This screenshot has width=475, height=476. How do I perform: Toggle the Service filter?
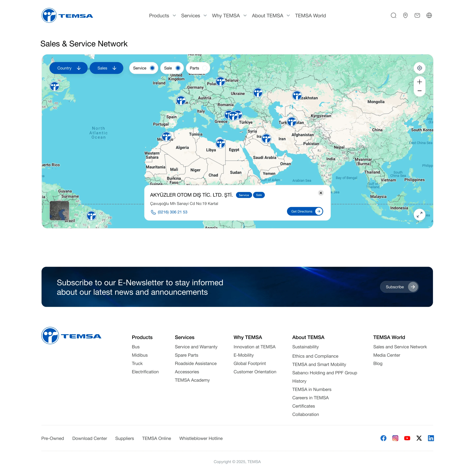pos(144,68)
